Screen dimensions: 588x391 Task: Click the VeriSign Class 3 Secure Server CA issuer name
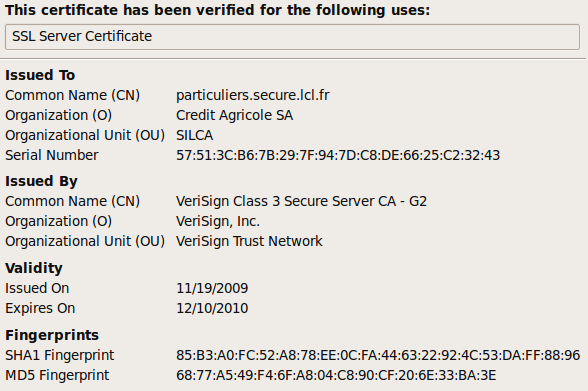pos(302,201)
